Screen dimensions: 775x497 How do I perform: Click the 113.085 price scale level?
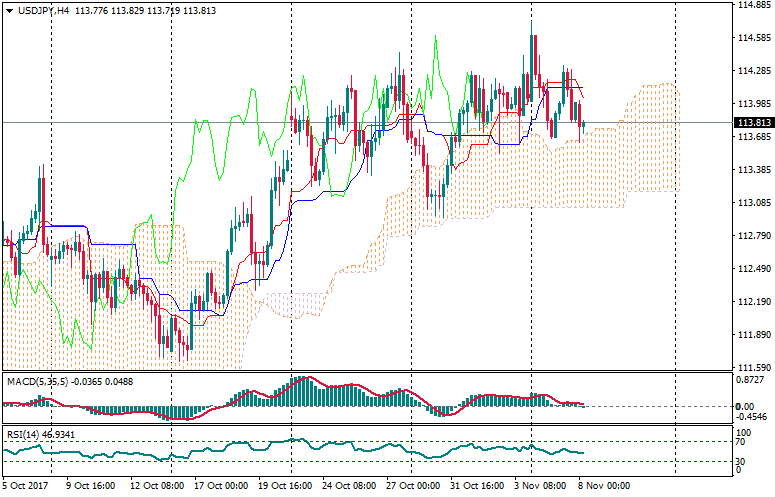click(x=753, y=203)
